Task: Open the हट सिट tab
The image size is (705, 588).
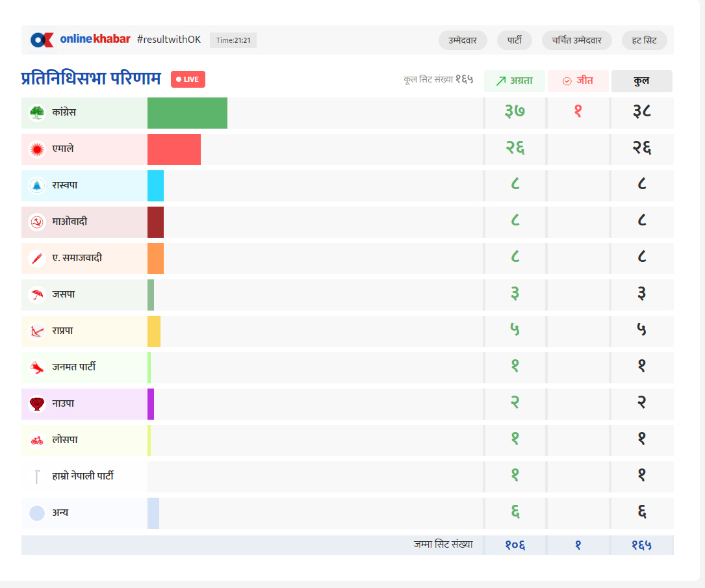Action: (x=645, y=40)
